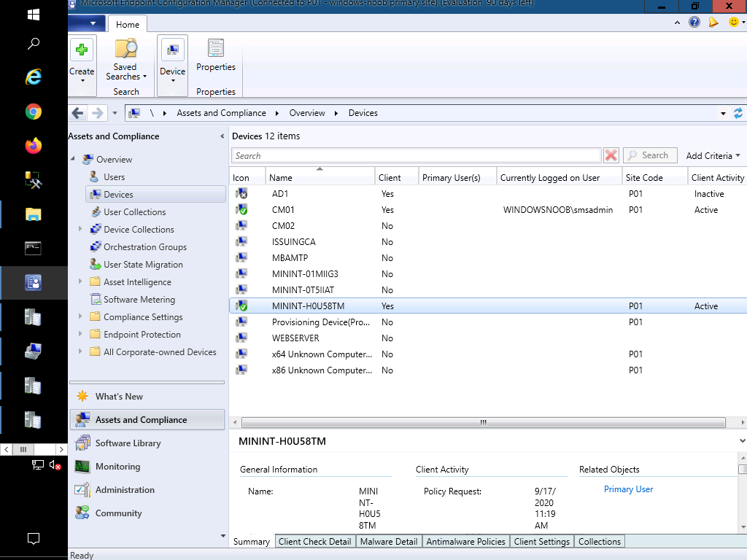Open the Action Center icon
The height and width of the screenshot is (560, 747).
click(x=34, y=539)
